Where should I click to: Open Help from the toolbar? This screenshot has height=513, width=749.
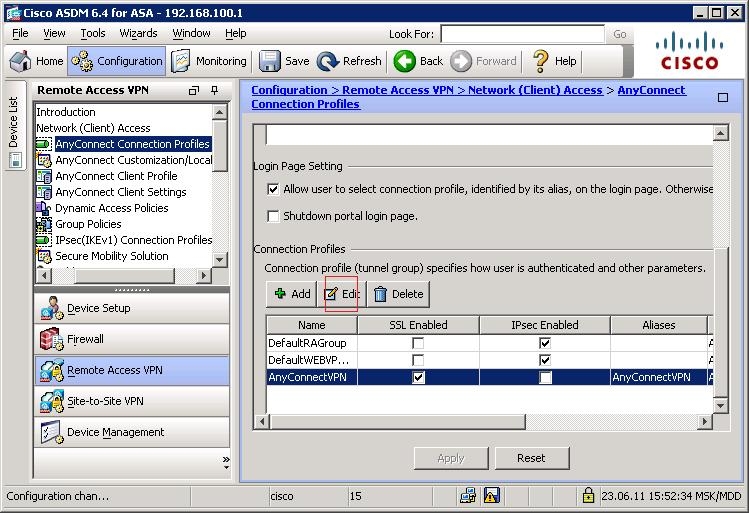tap(555, 61)
